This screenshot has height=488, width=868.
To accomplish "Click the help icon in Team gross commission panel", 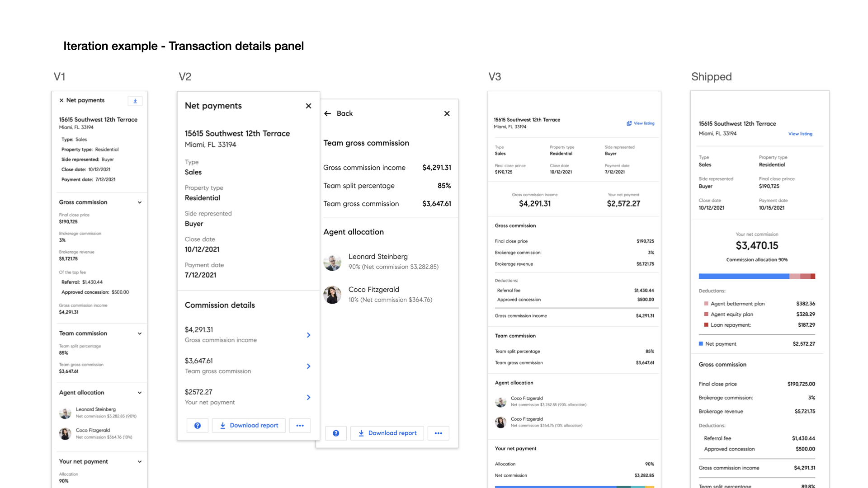I will pyautogui.click(x=336, y=433).
